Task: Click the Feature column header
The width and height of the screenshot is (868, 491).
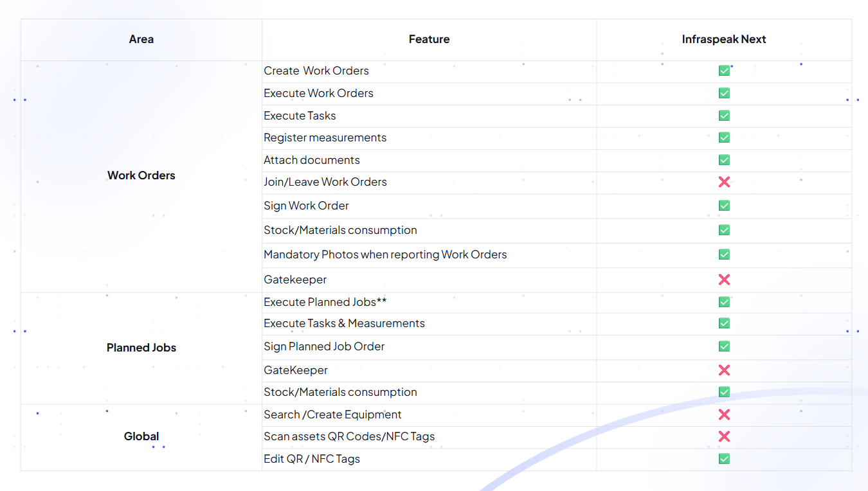Action: click(429, 39)
